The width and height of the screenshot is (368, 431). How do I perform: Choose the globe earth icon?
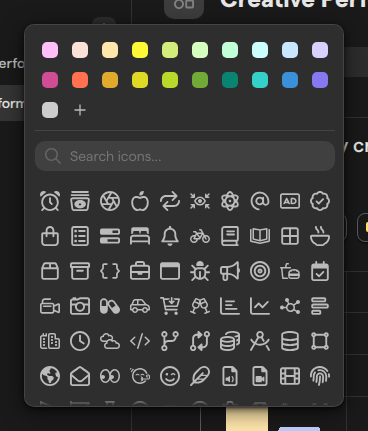[x=50, y=376]
